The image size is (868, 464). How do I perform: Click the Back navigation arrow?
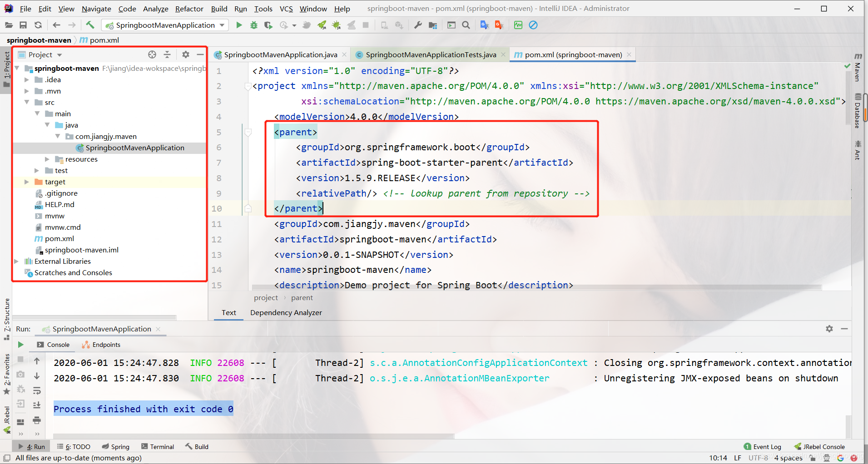56,25
